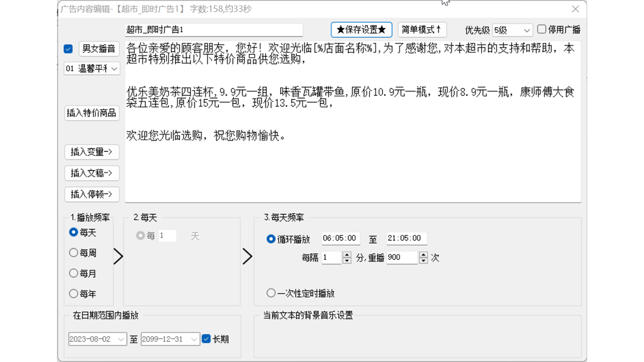644x362 pixels.
Task: Click the 插入变量 insert variable button
Action: click(92, 152)
